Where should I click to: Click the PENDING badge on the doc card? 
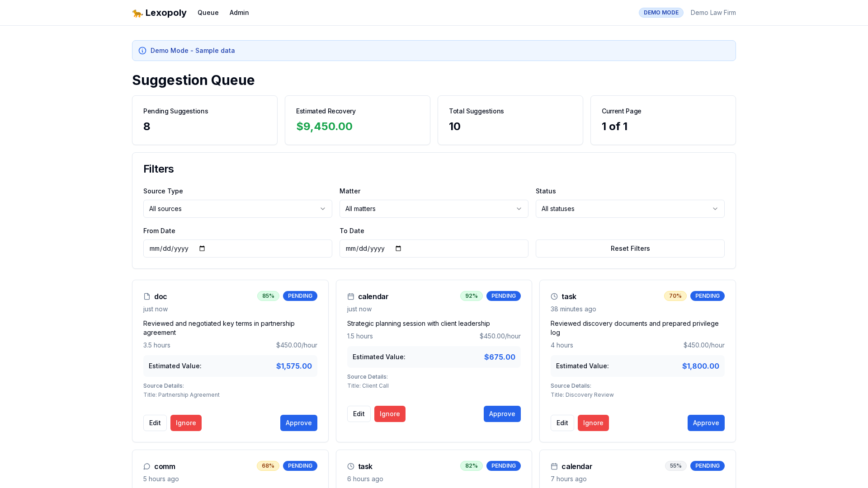pyautogui.click(x=300, y=296)
